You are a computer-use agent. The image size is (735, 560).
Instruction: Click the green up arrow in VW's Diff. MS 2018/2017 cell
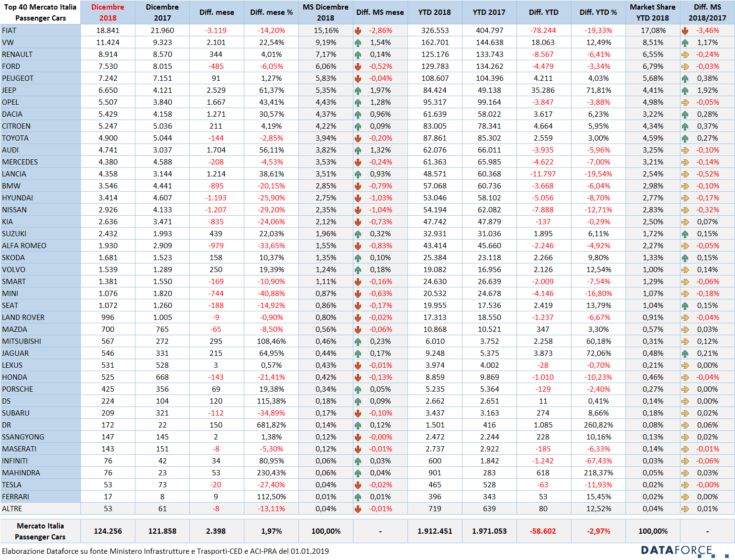(x=685, y=43)
